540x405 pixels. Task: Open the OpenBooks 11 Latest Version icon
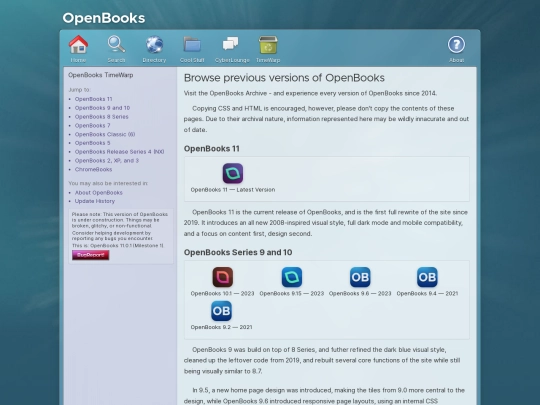point(233,173)
